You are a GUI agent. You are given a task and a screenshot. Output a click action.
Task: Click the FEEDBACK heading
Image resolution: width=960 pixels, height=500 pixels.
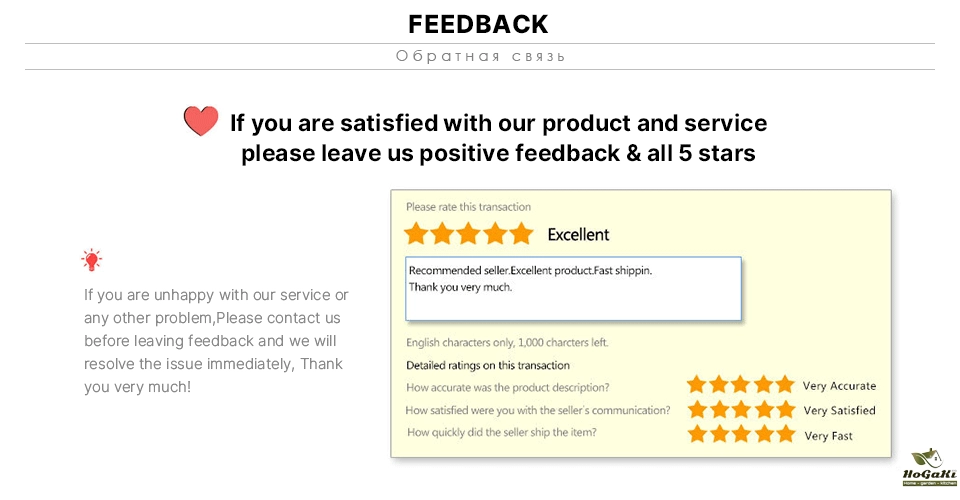479,24
